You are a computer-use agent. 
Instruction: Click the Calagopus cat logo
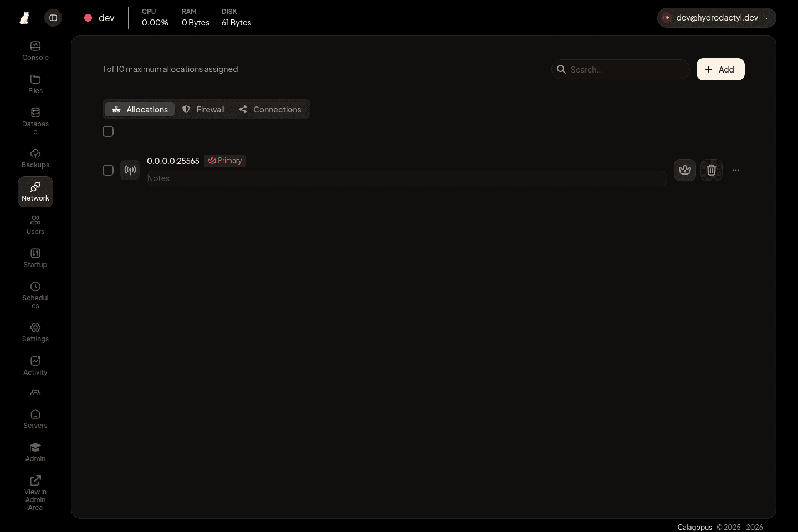pos(24,18)
